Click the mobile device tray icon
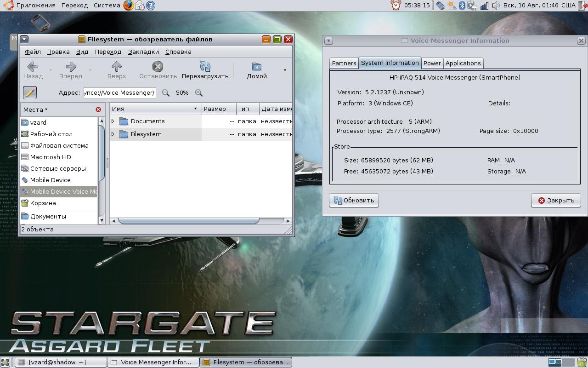Image resolution: width=588 pixels, height=368 pixels. (441, 6)
